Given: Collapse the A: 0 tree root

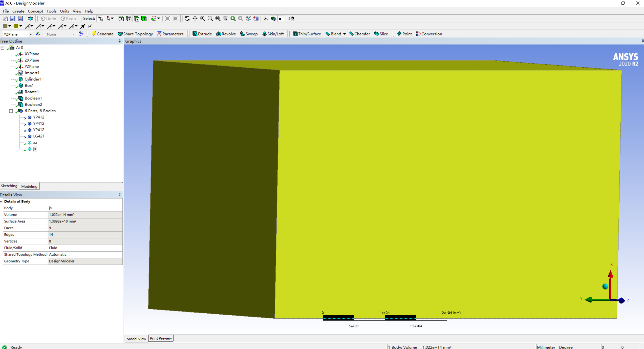Looking at the screenshot, I should (2, 48).
